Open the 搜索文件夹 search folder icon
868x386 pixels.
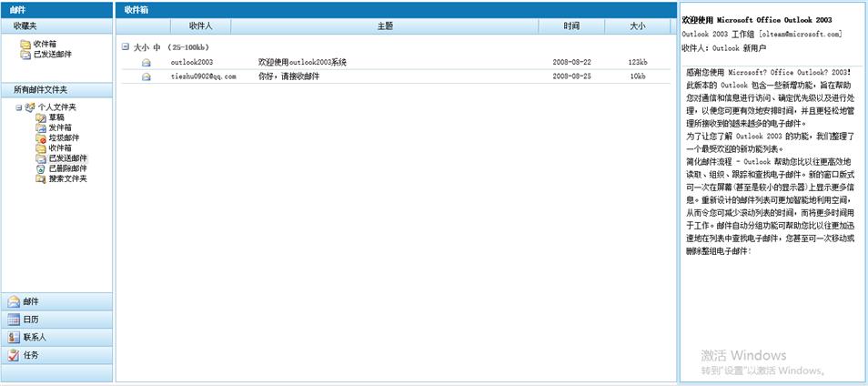point(40,178)
